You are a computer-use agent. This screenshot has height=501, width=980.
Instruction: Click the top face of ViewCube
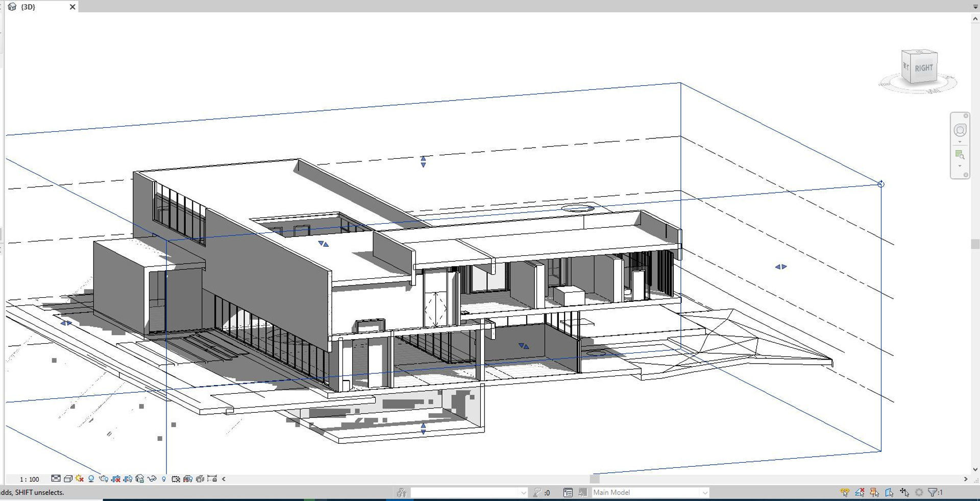[919, 52]
